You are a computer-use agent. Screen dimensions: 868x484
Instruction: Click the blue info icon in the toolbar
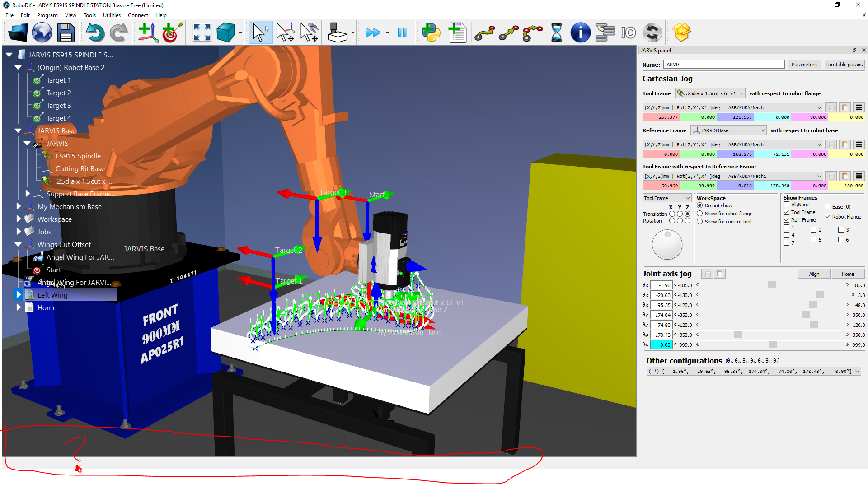click(580, 33)
